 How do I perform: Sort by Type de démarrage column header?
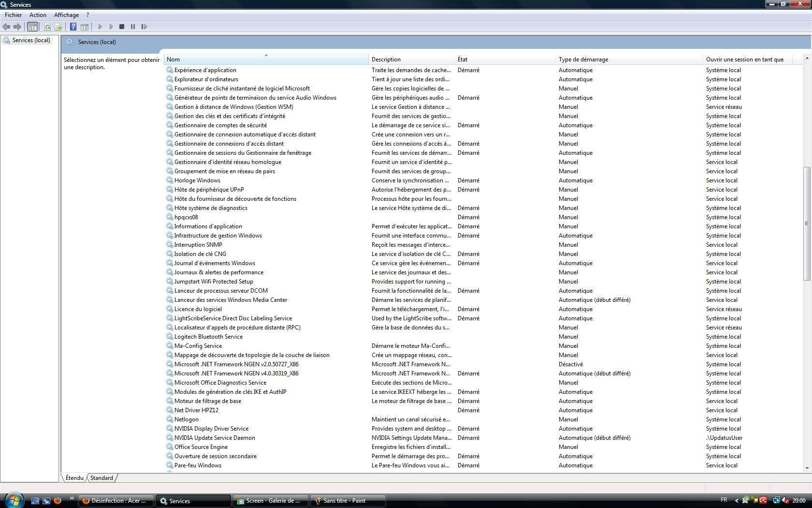pyautogui.click(x=630, y=60)
